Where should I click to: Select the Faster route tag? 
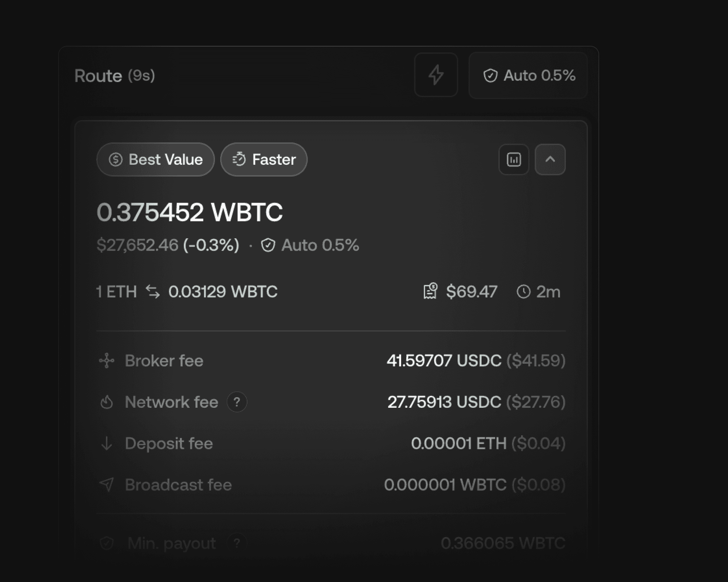[264, 159]
